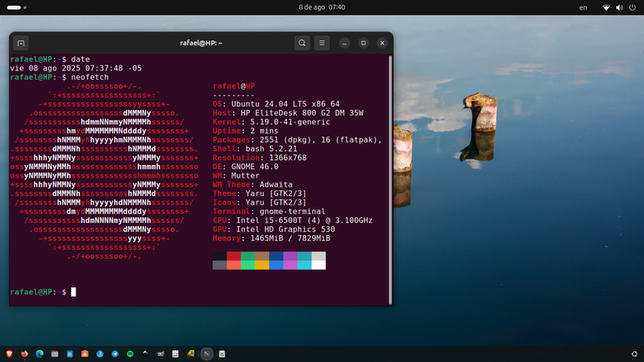Click the bright yellow swatch in bottom row

coord(262,265)
